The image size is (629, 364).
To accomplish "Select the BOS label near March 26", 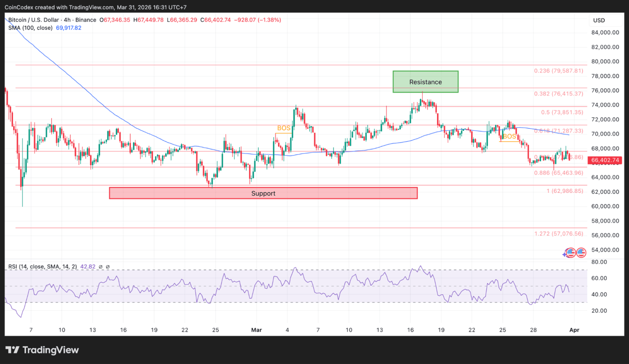I will tap(509, 136).
